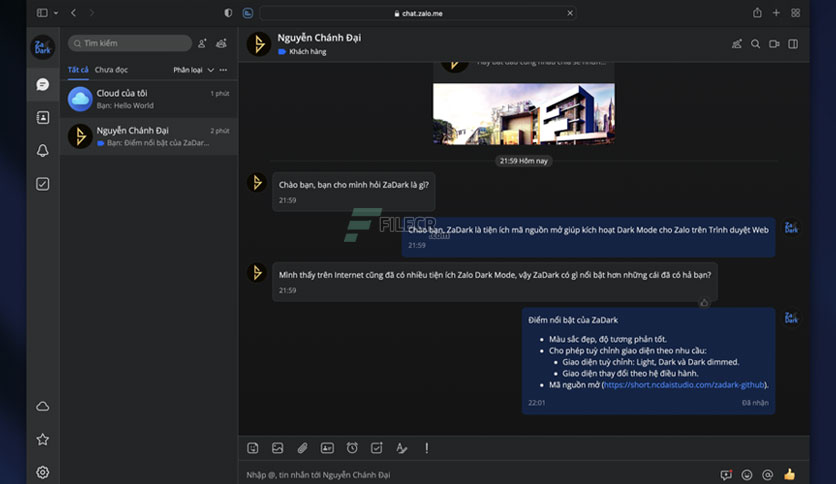
Task: Open the To-Do checklist icon in sidebar
Action: [x=43, y=184]
